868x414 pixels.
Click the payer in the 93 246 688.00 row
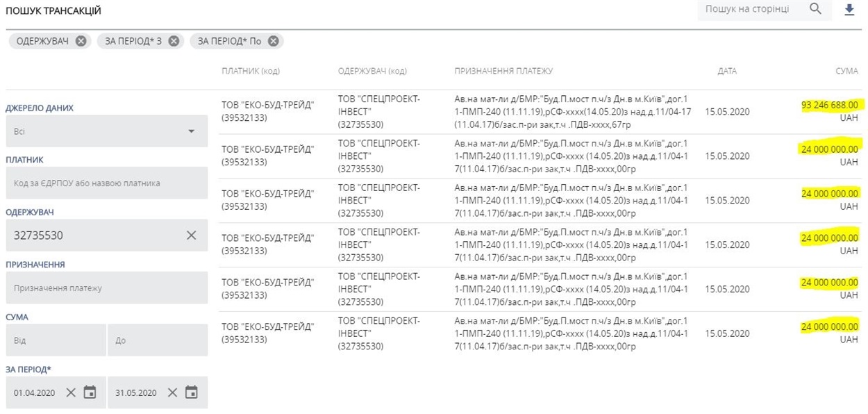tap(267, 111)
